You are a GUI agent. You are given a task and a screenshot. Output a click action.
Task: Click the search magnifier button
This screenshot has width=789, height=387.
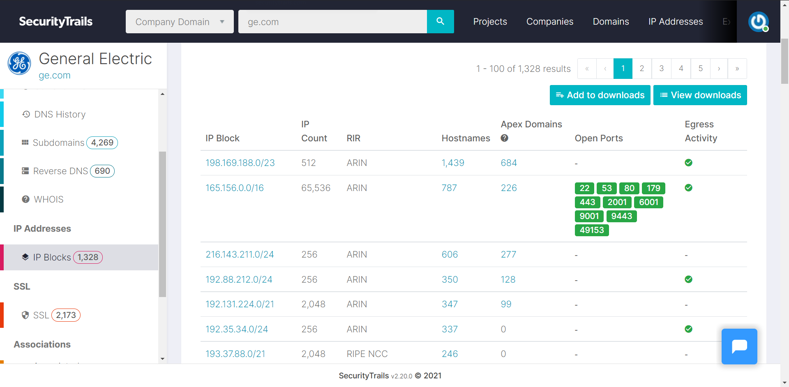pos(440,22)
